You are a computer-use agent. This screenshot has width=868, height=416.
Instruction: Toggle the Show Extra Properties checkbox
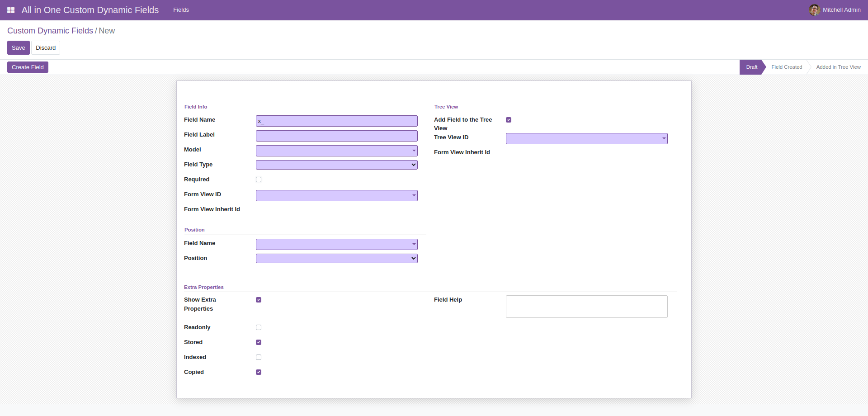pyautogui.click(x=259, y=300)
